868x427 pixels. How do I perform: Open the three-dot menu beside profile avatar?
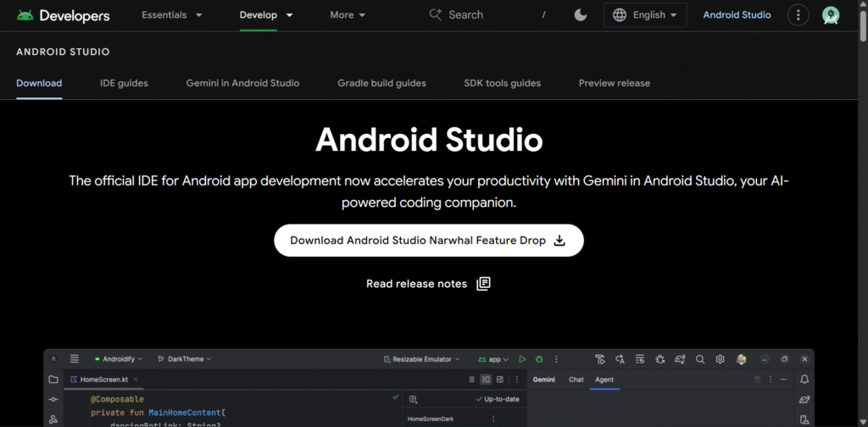(798, 15)
